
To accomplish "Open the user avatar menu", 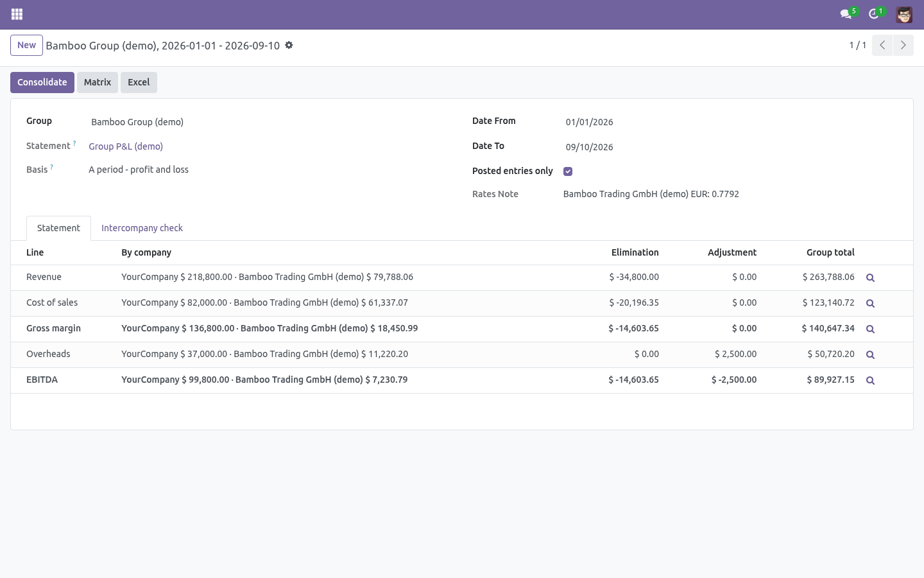I will [x=904, y=14].
